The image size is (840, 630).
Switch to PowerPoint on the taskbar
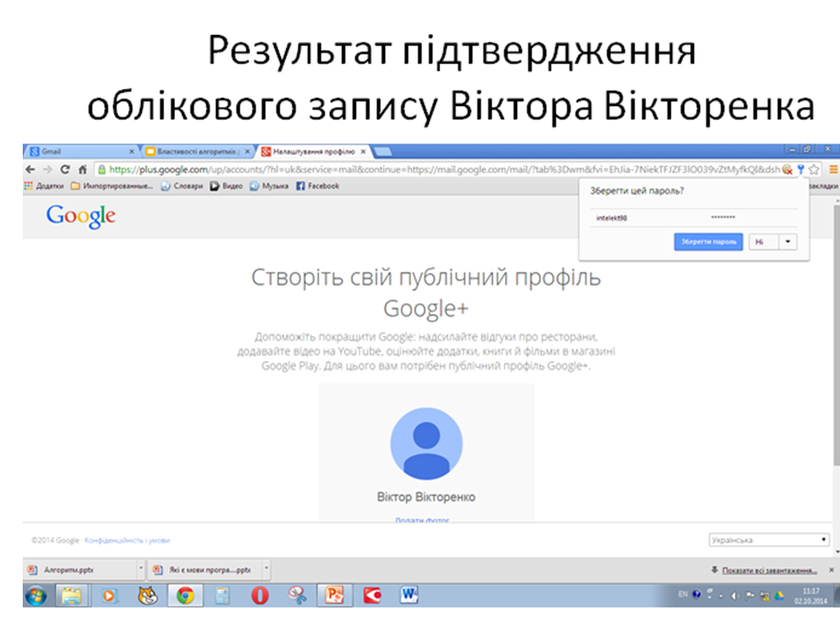(x=334, y=596)
